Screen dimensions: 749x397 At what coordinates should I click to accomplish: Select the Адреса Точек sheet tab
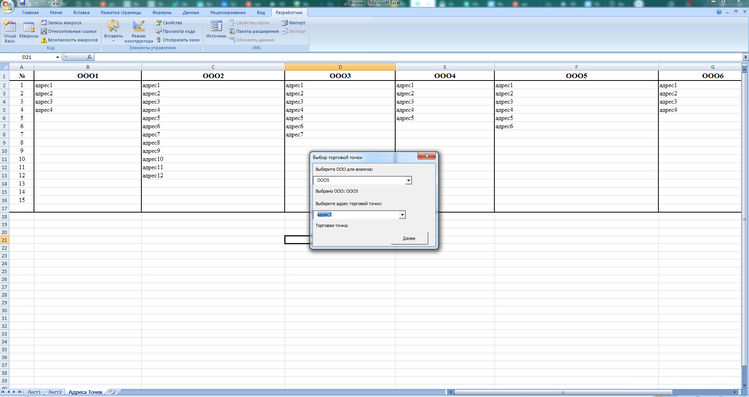pyautogui.click(x=85, y=392)
